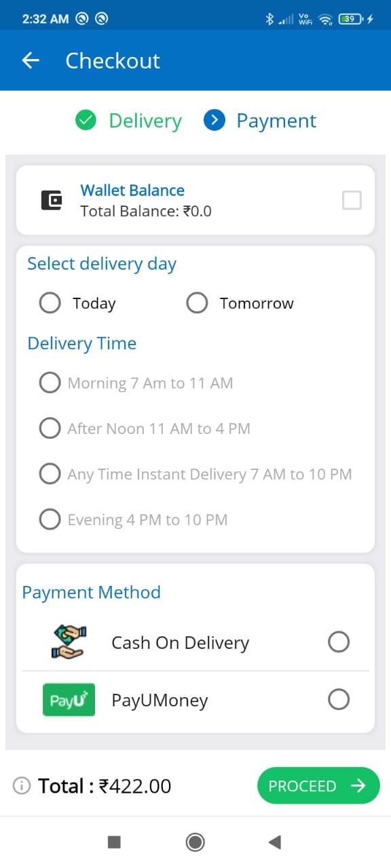
Task: Select Cash On Delivery radio button
Action: (339, 642)
